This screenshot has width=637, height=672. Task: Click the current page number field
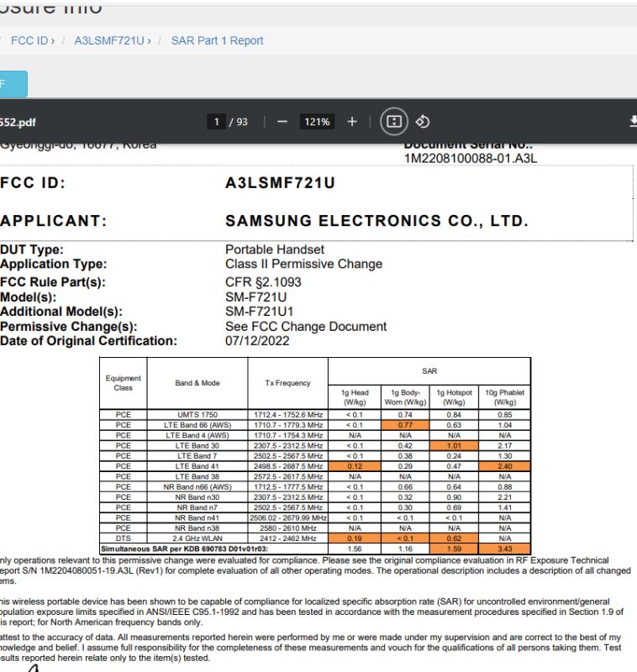(x=218, y=122)
